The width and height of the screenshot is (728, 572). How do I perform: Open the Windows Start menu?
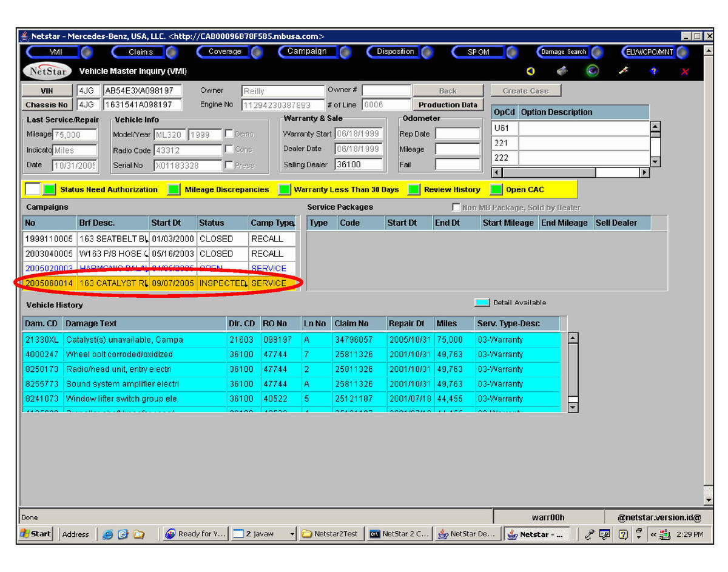36,534
